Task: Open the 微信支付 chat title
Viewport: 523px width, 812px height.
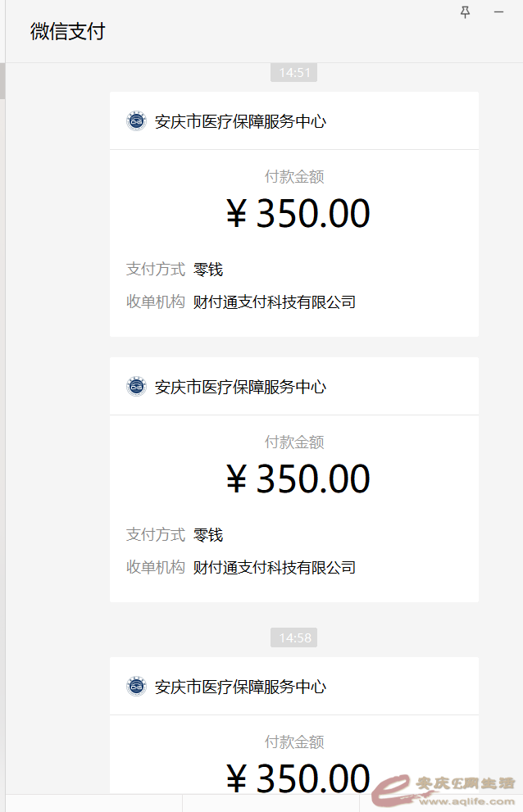Action: coord(68,32)
